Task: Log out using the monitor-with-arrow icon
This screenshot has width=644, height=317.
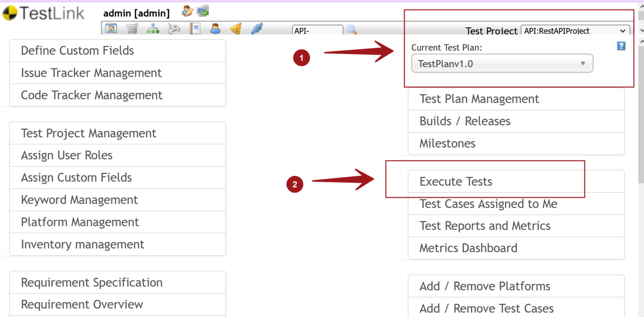Action: click(x=203, y=11)
